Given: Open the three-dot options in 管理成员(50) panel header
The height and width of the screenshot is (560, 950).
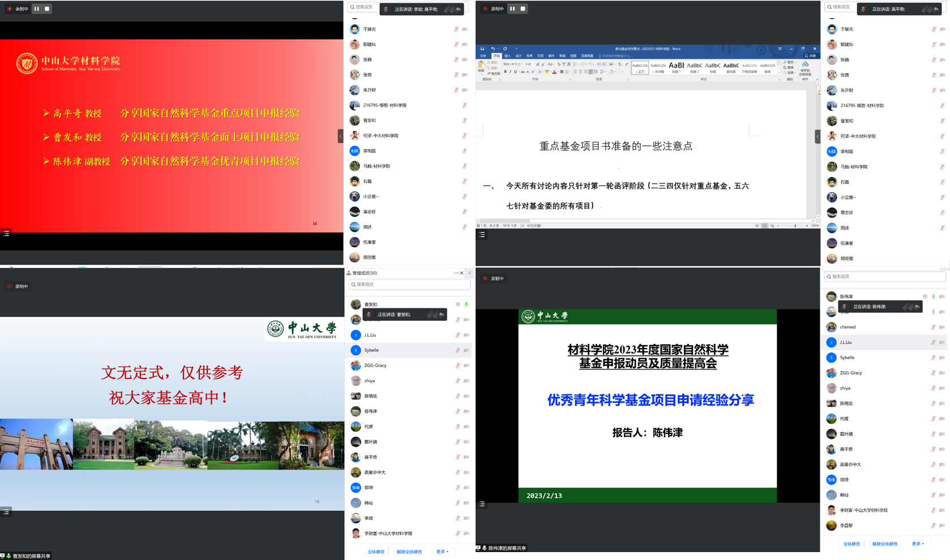Looking at the screenshot, I should coord(456,273).
